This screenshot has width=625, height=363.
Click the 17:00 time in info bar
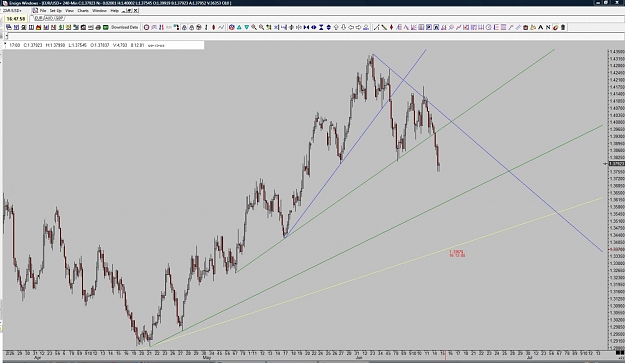(15, 45)
